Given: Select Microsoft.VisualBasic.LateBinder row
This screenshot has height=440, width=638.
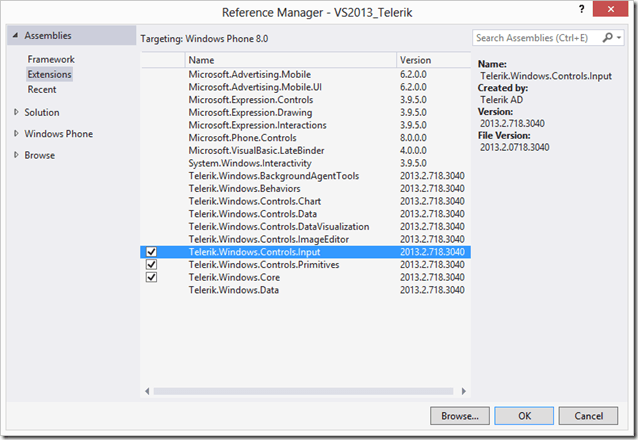Looking at the screenshot, I should pyautogui.click(x=306, y=151).
